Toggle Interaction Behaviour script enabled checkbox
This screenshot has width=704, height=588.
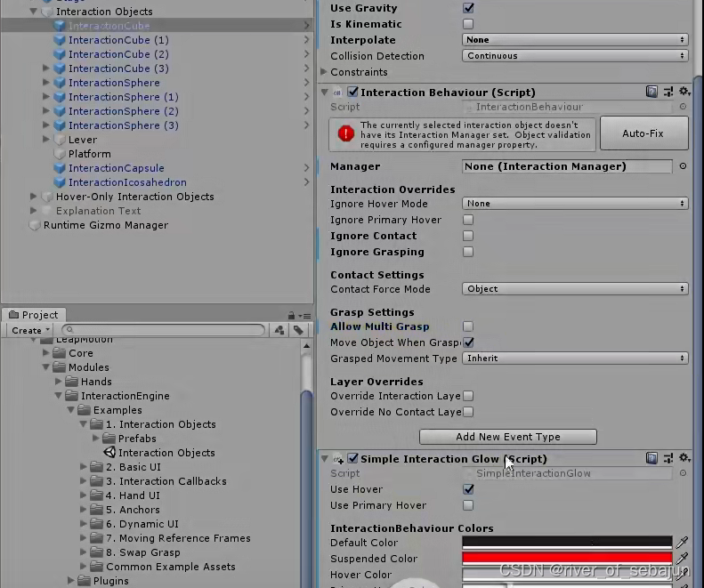tap(353, 92)
